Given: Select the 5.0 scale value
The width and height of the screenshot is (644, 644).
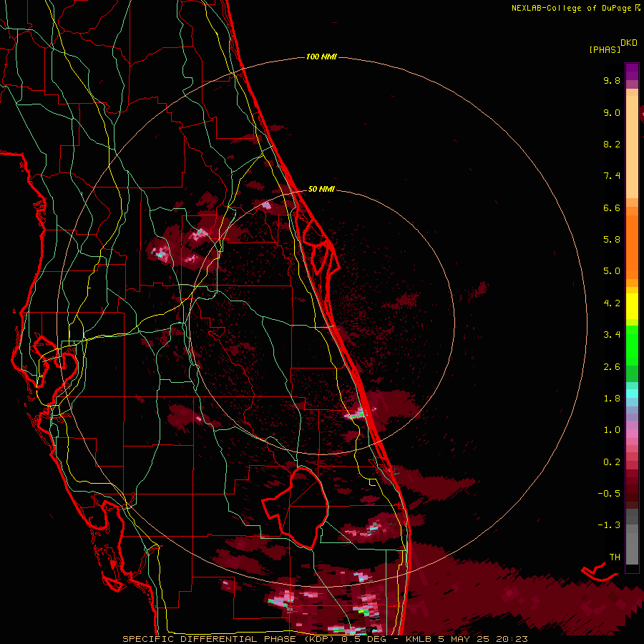Looking at the screenshot, I should click(612, 271).
